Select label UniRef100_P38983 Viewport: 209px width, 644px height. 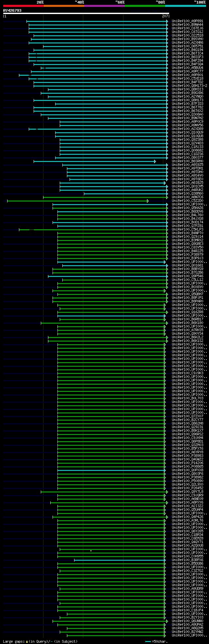tap(187, 456)
